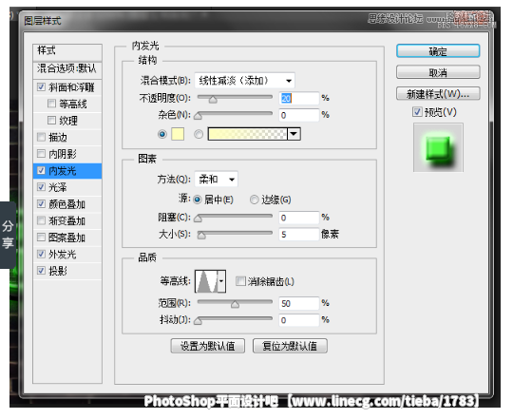Select the gradient radio button
532x419 pixels.
pyautogui.click(x=199, y=134)
